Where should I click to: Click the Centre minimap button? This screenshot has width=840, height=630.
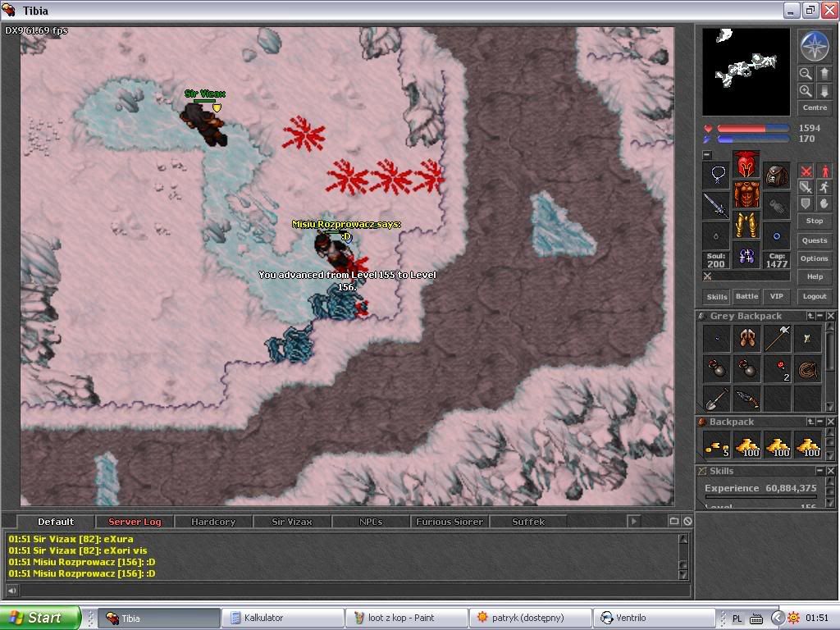[x=815, y=107]
